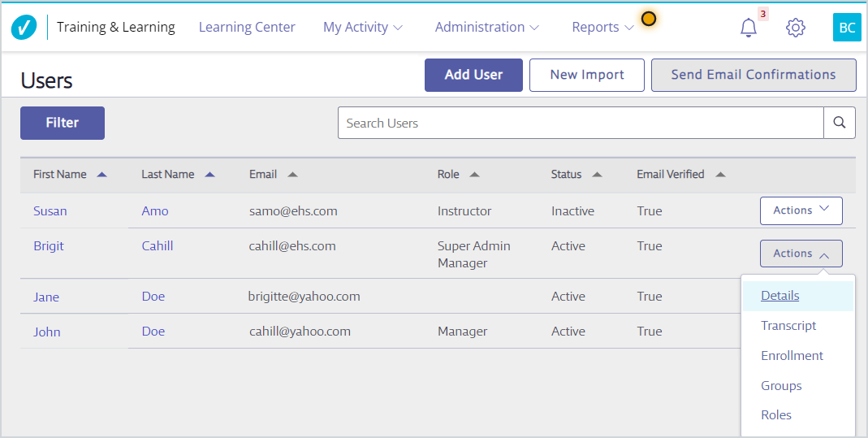Screen dimensions: 868x438
Task: Open the settings gear icon
Action: point(796,27)
